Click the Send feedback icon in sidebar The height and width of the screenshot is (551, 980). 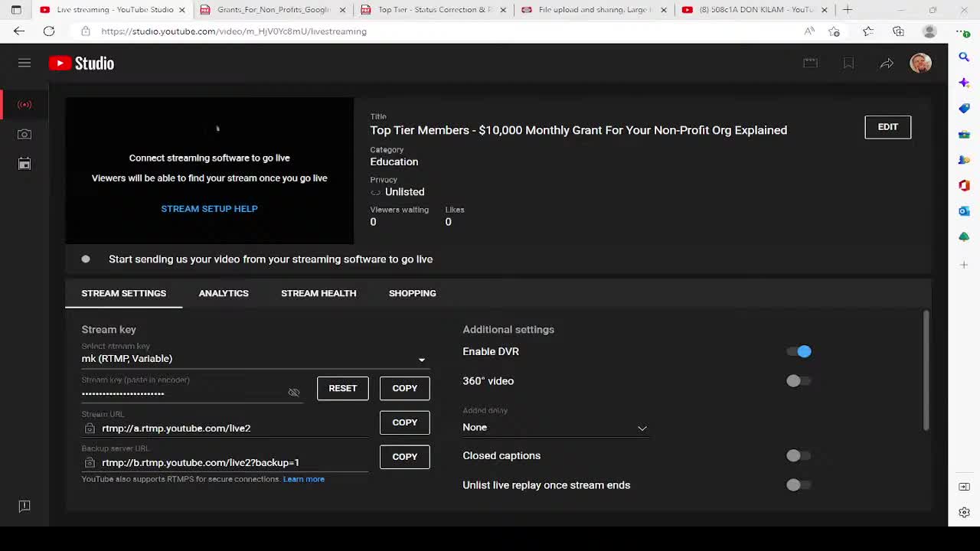coord(24,506)
